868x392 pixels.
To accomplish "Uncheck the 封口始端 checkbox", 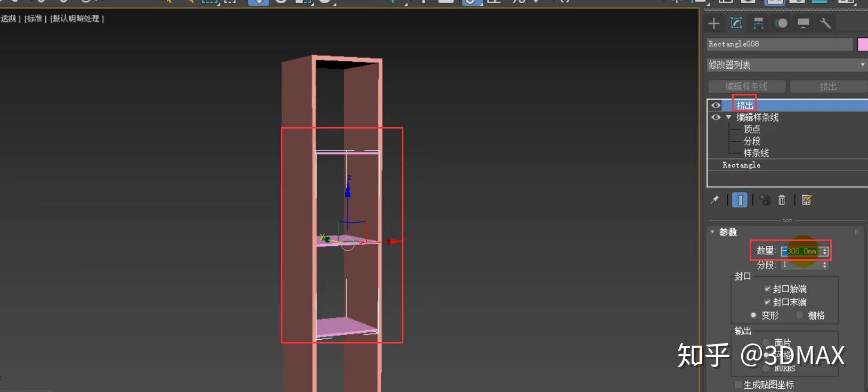I will [767, 289].
